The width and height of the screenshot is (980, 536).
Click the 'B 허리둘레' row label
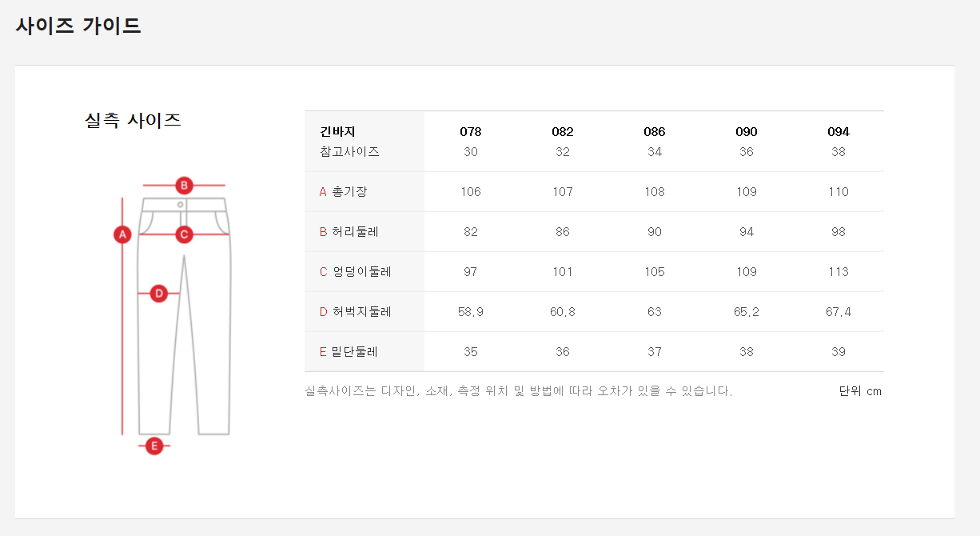349,232
